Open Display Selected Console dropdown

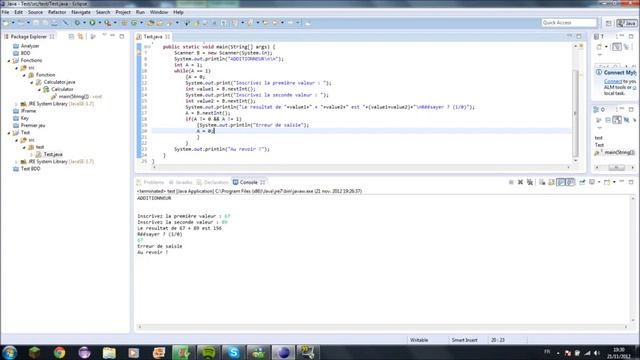coord(599,182)
